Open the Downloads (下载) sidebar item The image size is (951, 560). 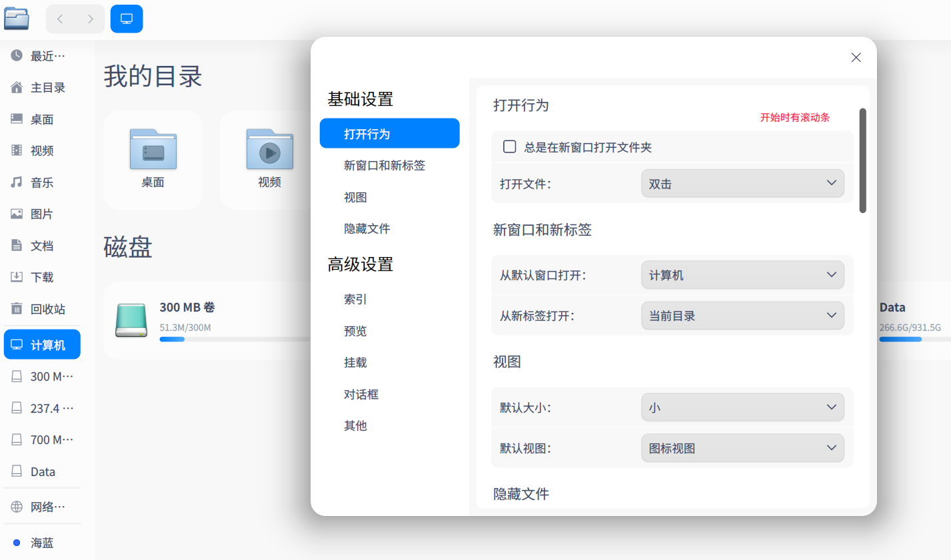(41, 277)
